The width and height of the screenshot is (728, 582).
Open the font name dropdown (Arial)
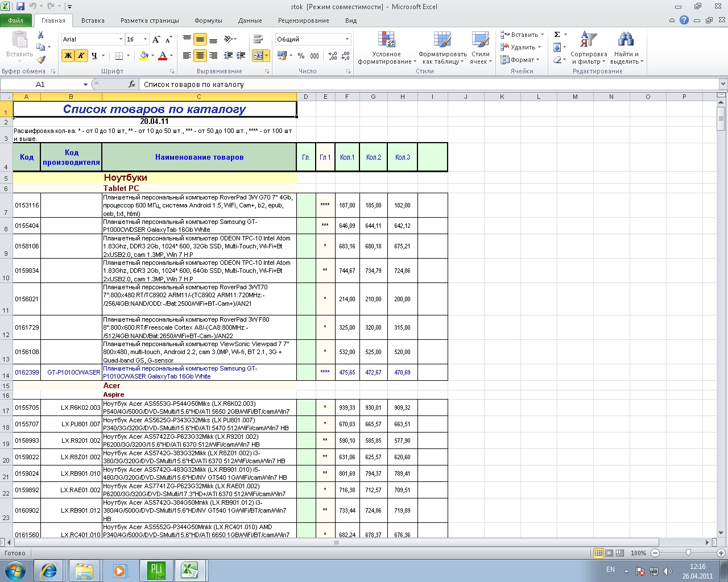(121, 39)
